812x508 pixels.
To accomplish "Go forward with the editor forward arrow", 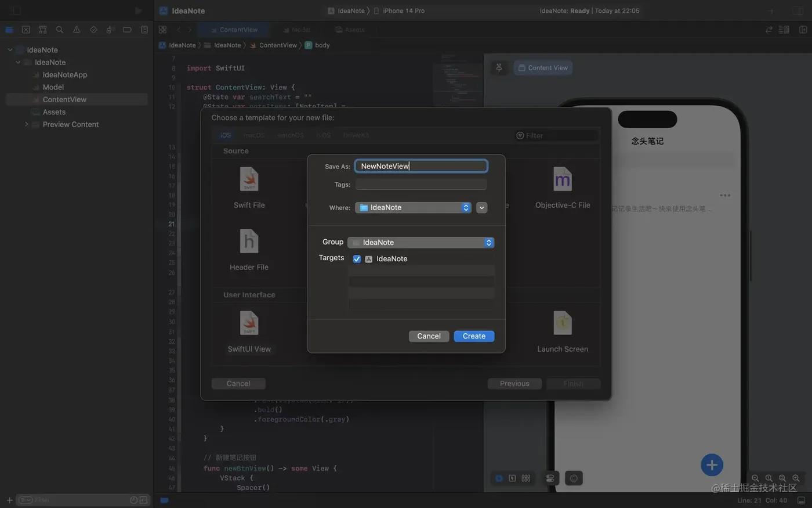I will 190,30.
